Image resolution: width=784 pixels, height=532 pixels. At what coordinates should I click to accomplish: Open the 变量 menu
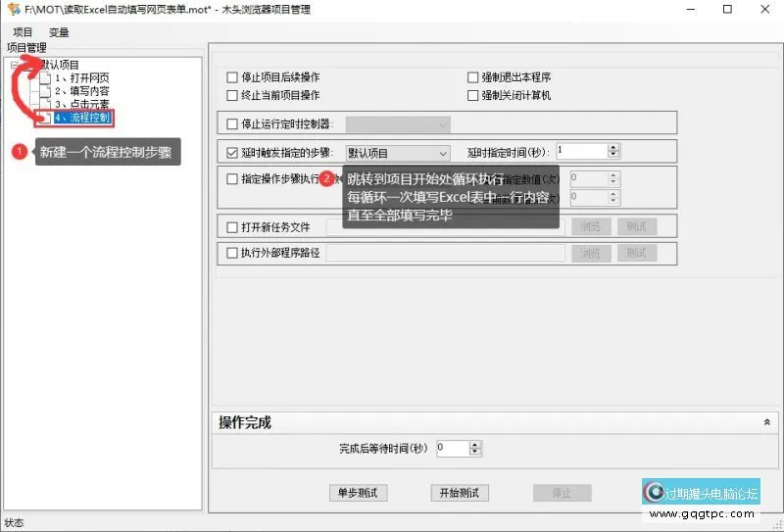[59, 32]
